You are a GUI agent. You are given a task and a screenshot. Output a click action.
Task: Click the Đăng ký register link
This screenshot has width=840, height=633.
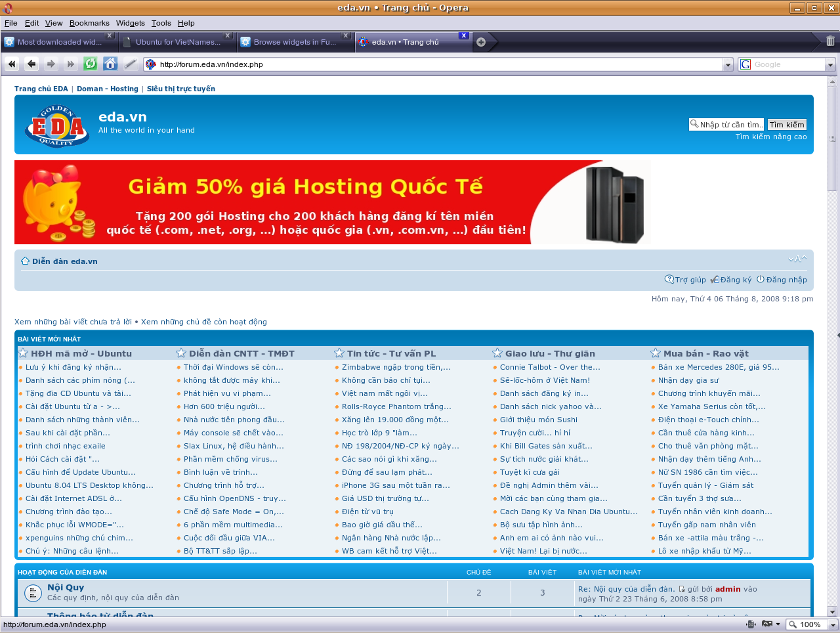coord(731,280)
